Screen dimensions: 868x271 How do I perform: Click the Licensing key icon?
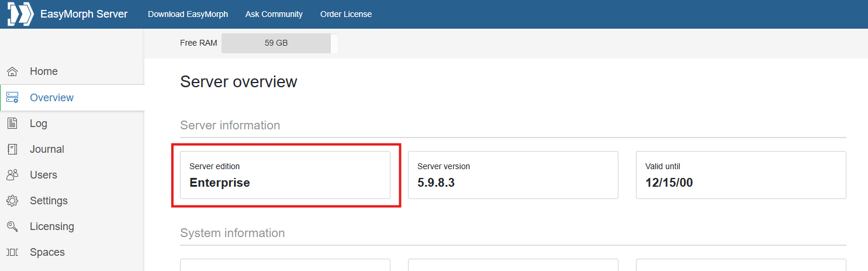coord(12,227)
